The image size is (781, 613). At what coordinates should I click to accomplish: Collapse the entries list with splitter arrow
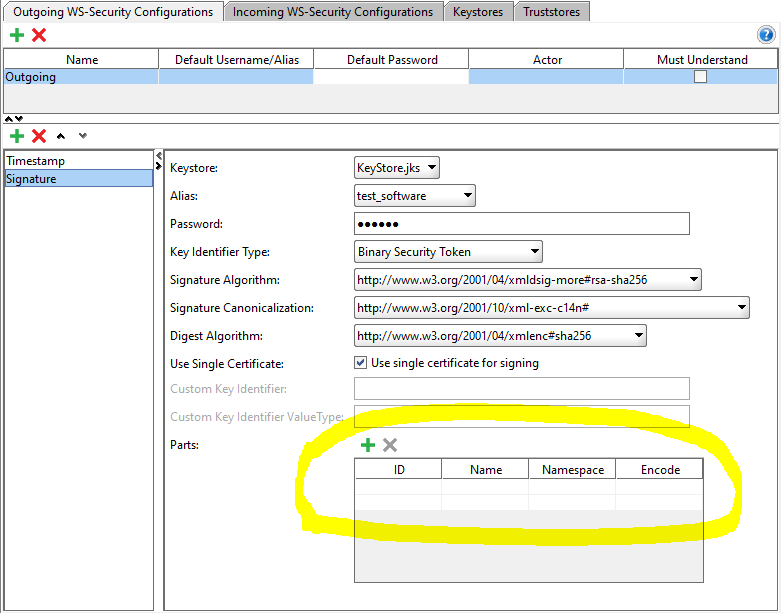click(158, 156)
